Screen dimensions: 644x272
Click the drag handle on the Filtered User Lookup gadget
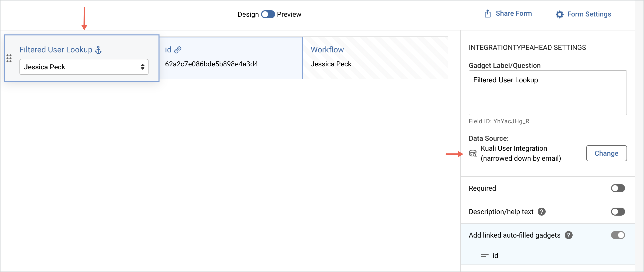[9, 58]
